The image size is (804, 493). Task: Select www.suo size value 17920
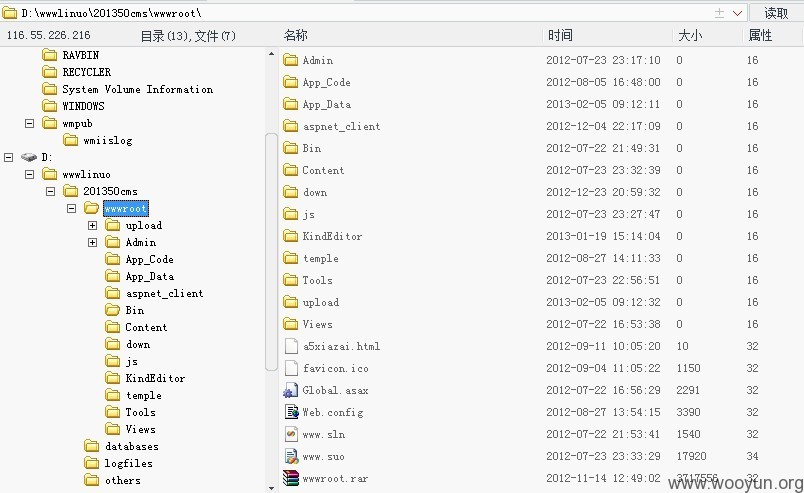pos(691,456)
